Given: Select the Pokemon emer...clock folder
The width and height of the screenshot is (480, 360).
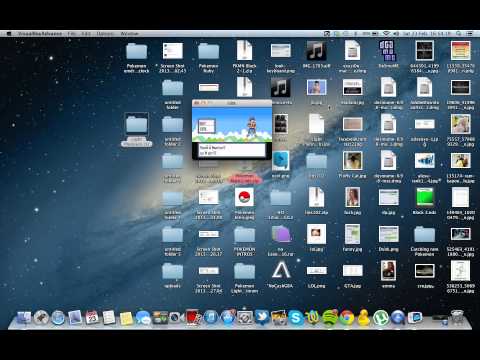Looking at the screenshot, I should point(136,57).
